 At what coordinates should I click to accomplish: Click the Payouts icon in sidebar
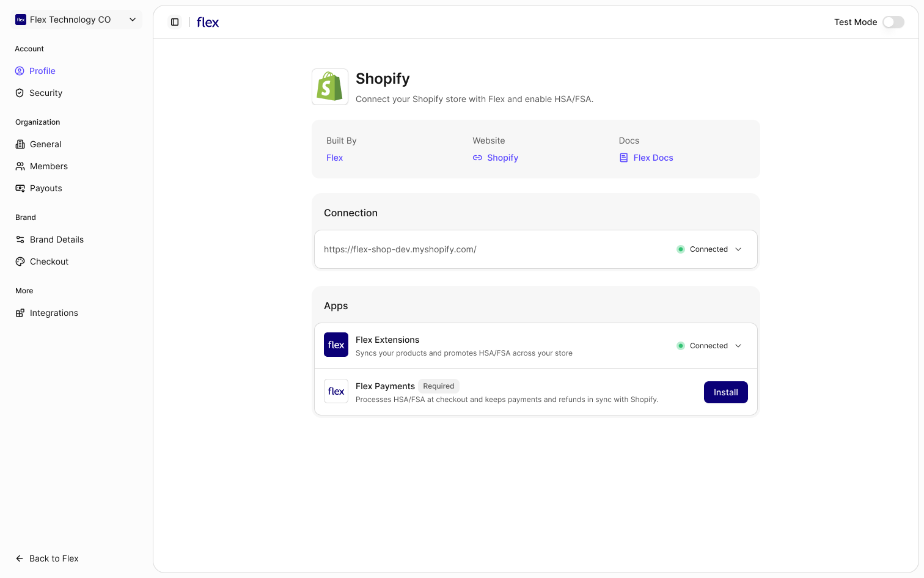[x=20, y=188]
